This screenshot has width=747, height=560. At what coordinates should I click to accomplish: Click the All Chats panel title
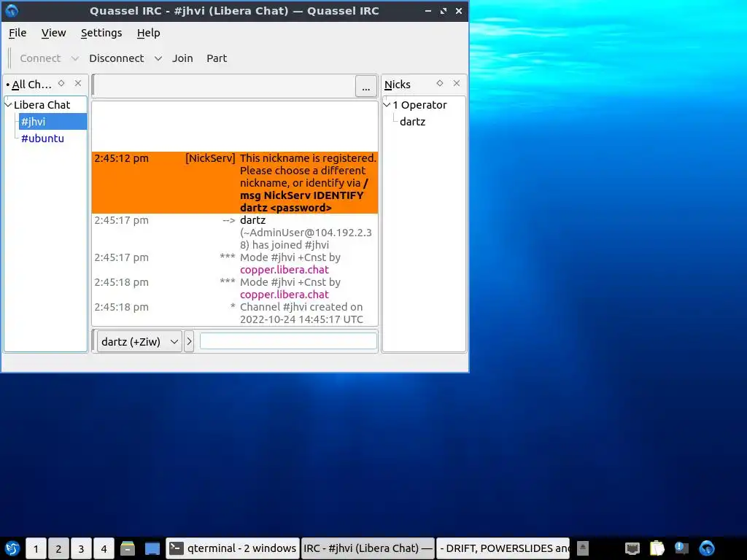click(31, 85)
